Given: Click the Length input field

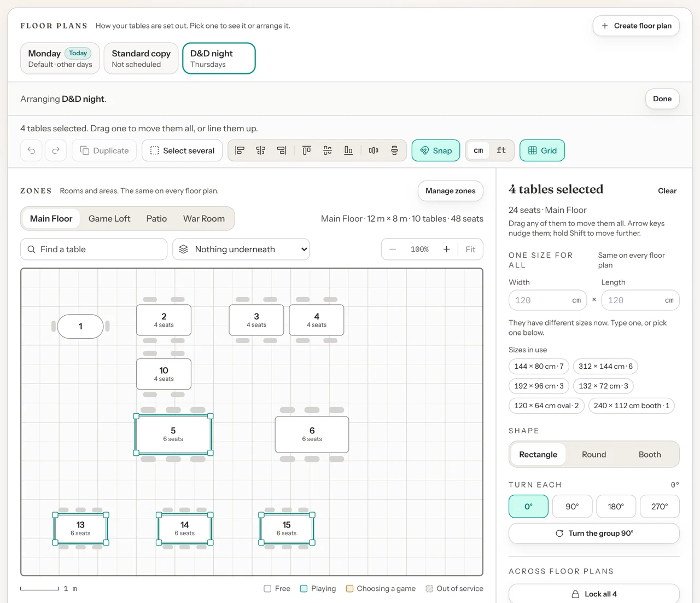Looking at the screenshot, I should 640,300.
